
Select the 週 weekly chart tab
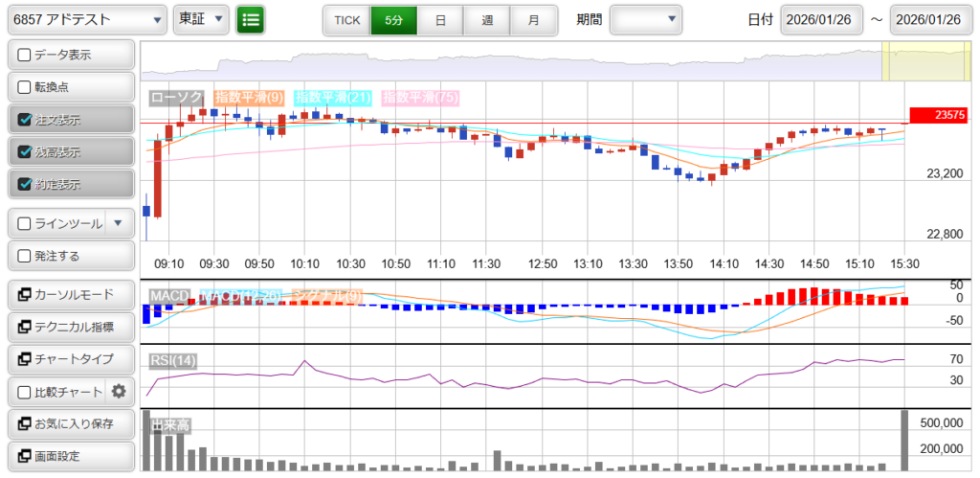[x=487, y=19]
